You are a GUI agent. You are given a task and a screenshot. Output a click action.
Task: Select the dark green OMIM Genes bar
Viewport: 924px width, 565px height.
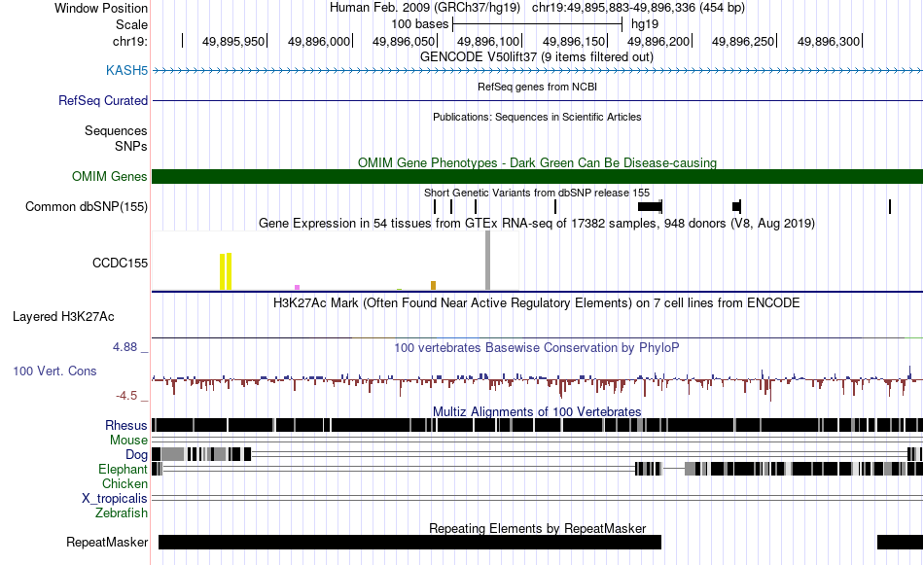537,176
